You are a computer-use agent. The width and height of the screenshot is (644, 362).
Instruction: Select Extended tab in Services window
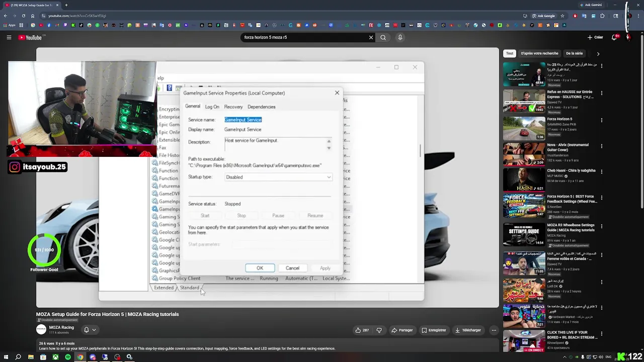pyautogui.click(x=164, y=288)
